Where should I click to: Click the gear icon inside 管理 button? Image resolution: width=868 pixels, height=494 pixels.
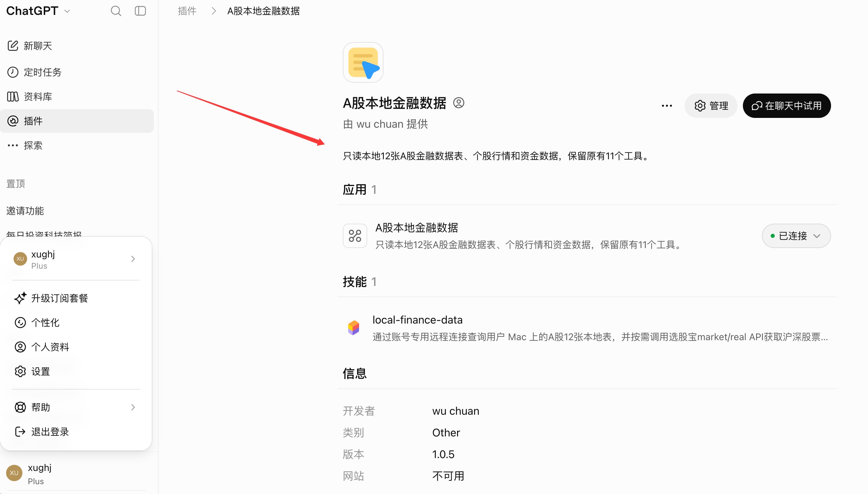[699, 106]
